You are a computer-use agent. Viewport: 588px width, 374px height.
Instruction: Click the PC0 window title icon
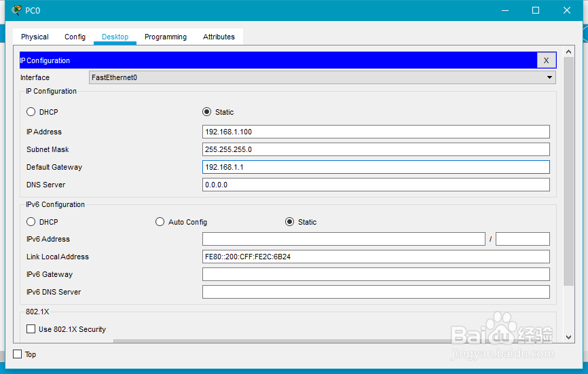pos(16,10)
